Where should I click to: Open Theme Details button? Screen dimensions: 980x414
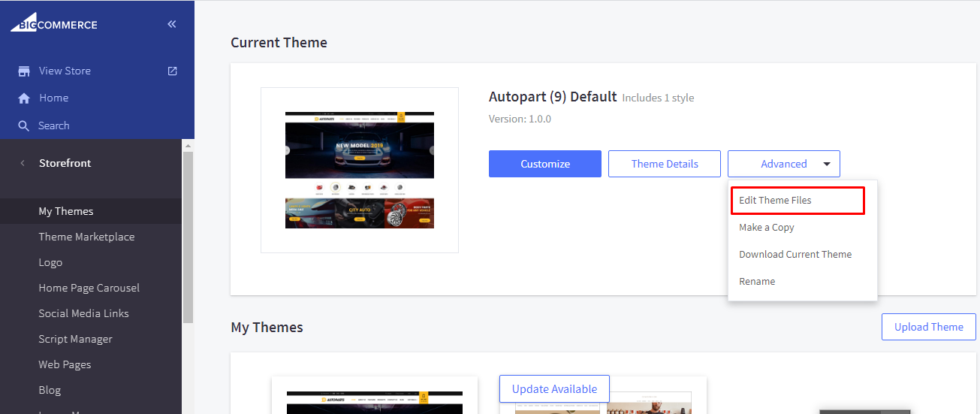pos(664,164)
